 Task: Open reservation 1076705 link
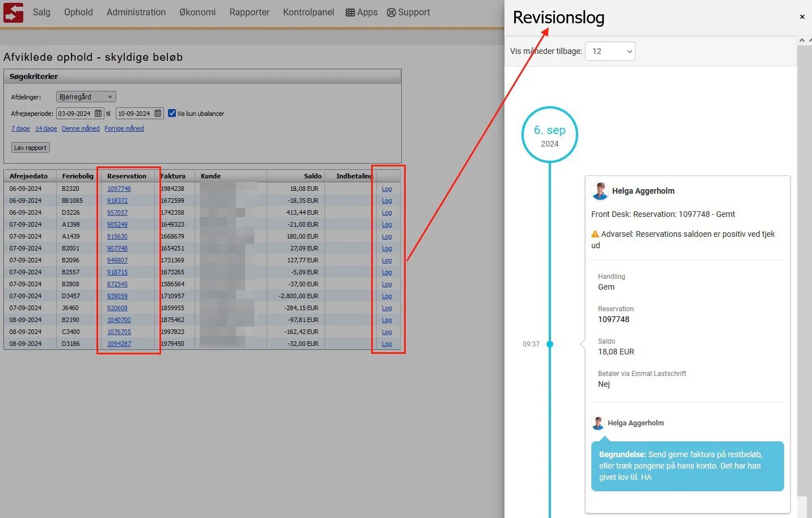(119, 332)
